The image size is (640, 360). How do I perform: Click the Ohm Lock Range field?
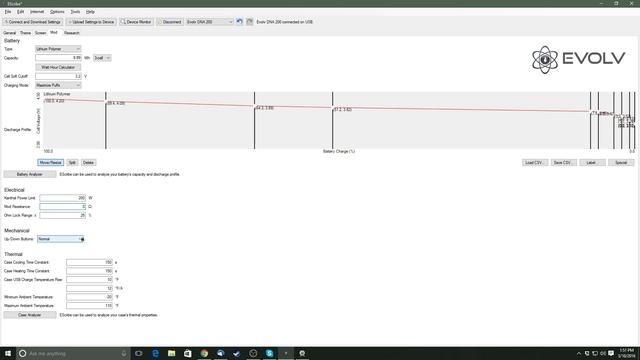tap(62, 215)
